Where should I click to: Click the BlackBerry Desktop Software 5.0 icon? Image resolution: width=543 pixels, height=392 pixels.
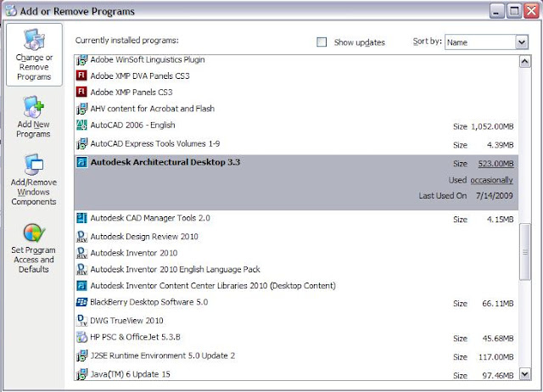coord(81,302)
